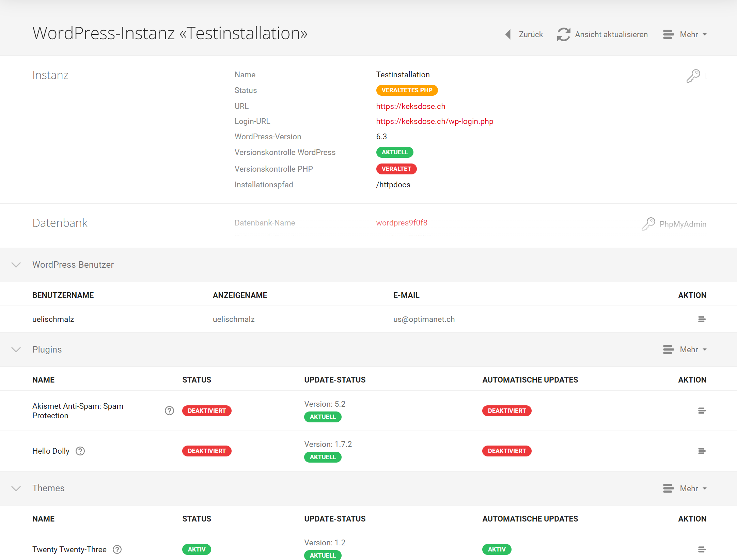The height and width of the screenshot is (560, 737).
Task: Click the Zurück back arrow icon
Action: pyautogui.click(x=508, y=34)
